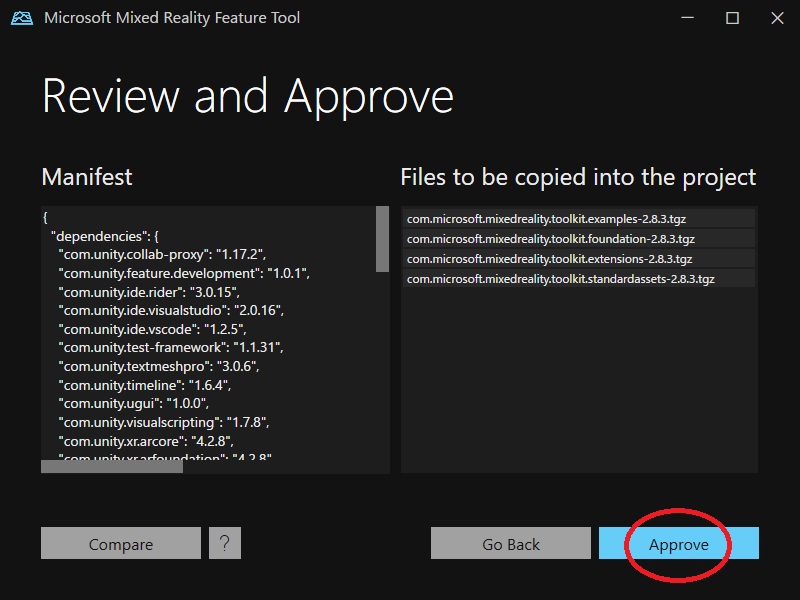Click the com.unity.collab-proxy manifest line
The image size is (800, 600).
tap(162, 255)
